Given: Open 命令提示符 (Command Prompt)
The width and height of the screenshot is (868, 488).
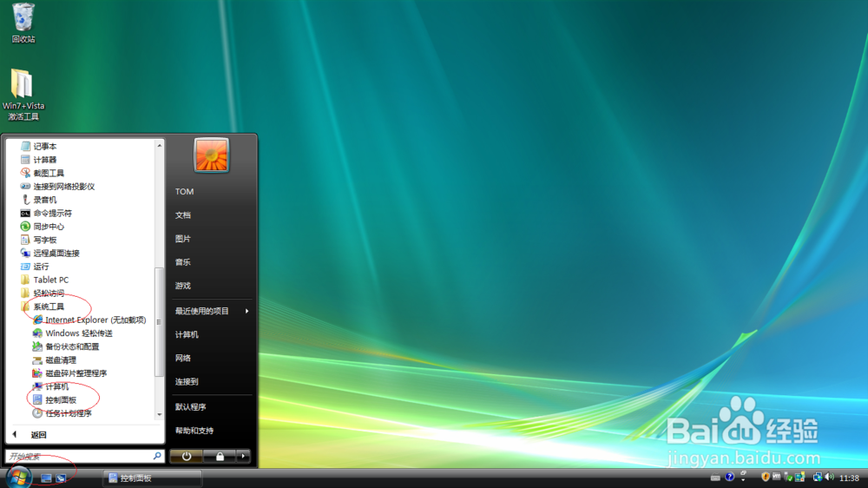Looking at the screenshot, I should [47, 213].
